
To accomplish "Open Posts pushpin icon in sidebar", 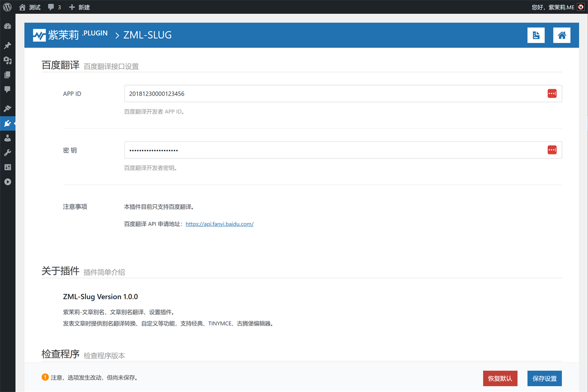I will 7,46.
